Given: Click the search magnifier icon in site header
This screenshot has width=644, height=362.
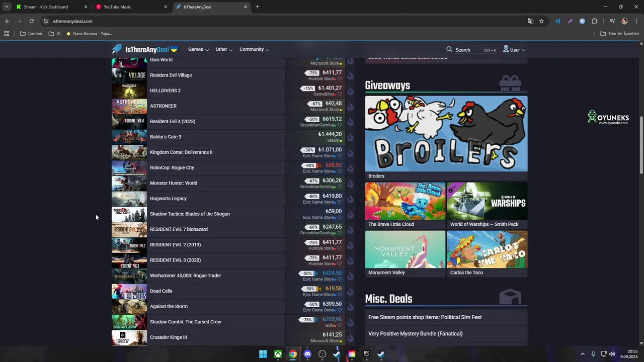Looking at the screenshot, I should pos(449,49).
